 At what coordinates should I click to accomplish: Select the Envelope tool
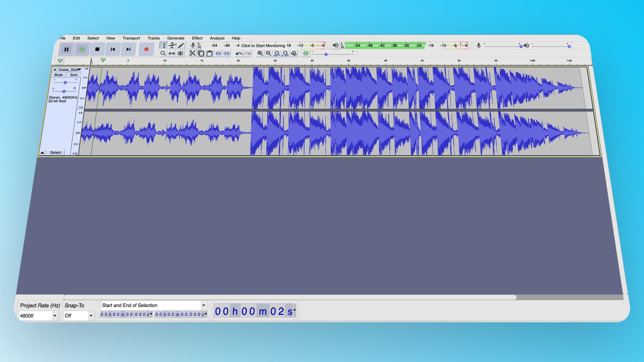172,45
